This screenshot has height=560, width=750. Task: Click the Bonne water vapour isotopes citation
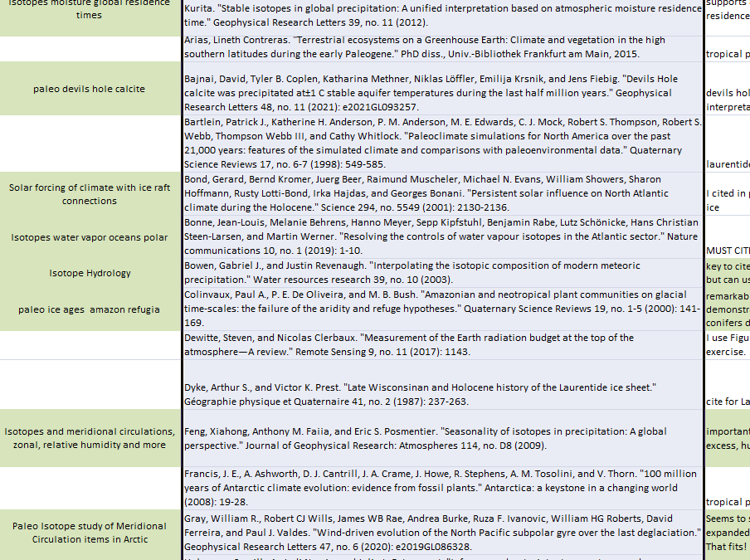click(442, 236)
